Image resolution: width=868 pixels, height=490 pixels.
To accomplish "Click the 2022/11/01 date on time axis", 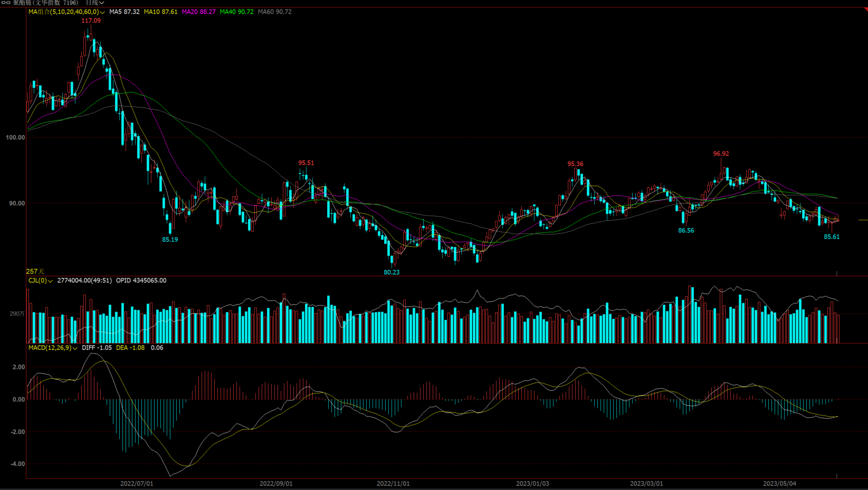I will [393, 484].
